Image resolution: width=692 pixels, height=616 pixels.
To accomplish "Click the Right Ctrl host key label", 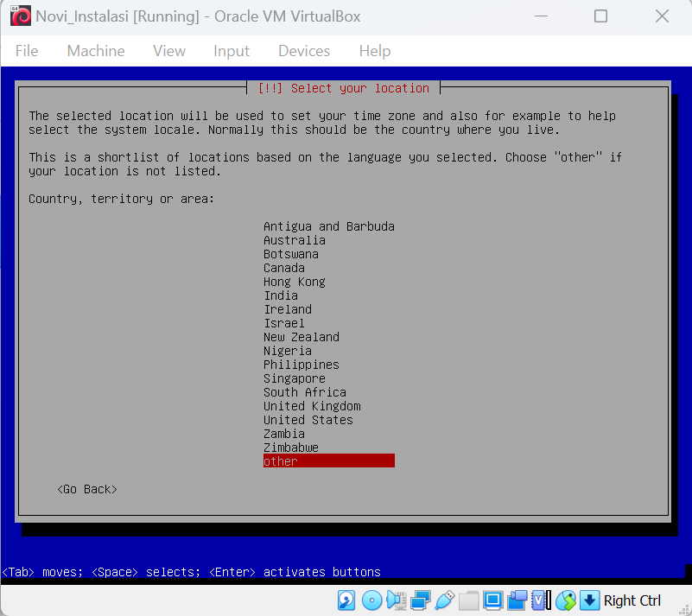I will 632,600.
